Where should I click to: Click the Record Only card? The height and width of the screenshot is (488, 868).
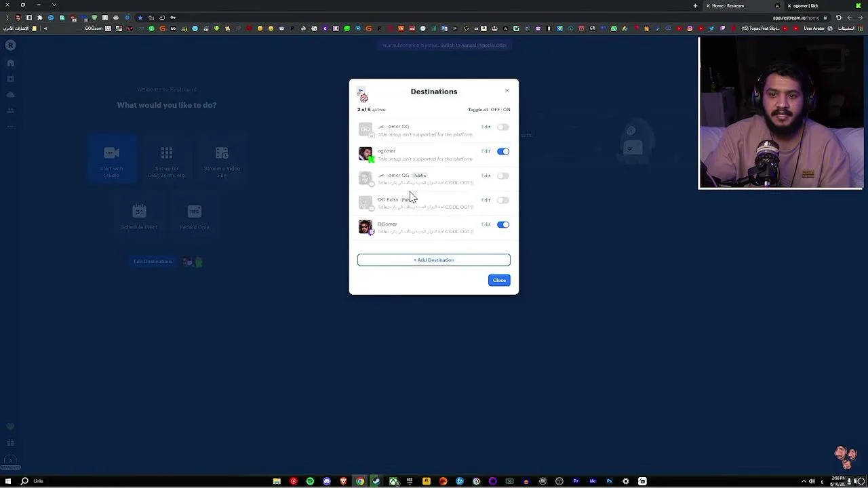click(x=195, y=216)
